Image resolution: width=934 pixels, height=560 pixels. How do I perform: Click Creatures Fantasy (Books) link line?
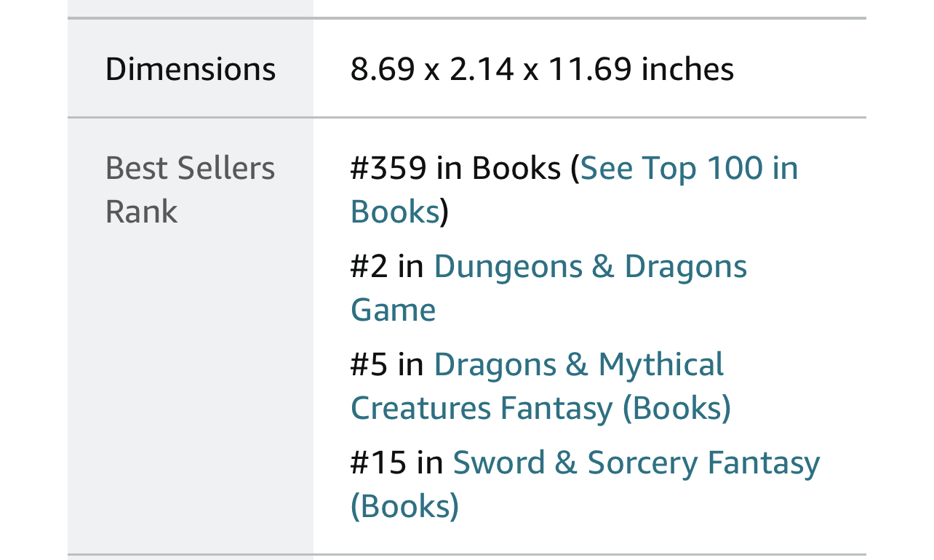pyautogui.click(x=540, y=408)
